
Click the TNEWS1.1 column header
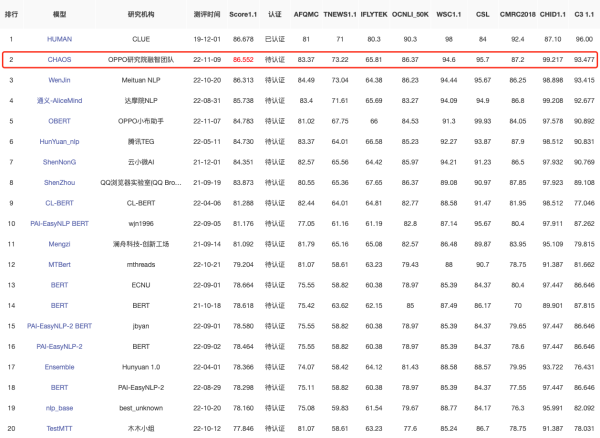coord(340,14)
